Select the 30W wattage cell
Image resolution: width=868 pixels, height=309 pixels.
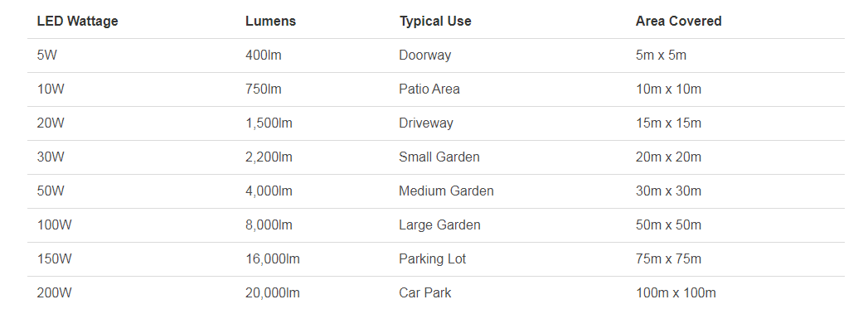tap(51, 157)
